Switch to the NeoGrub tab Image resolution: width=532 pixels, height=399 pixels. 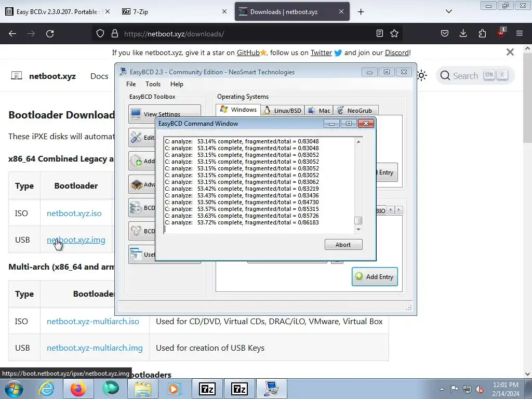[355, 111]
